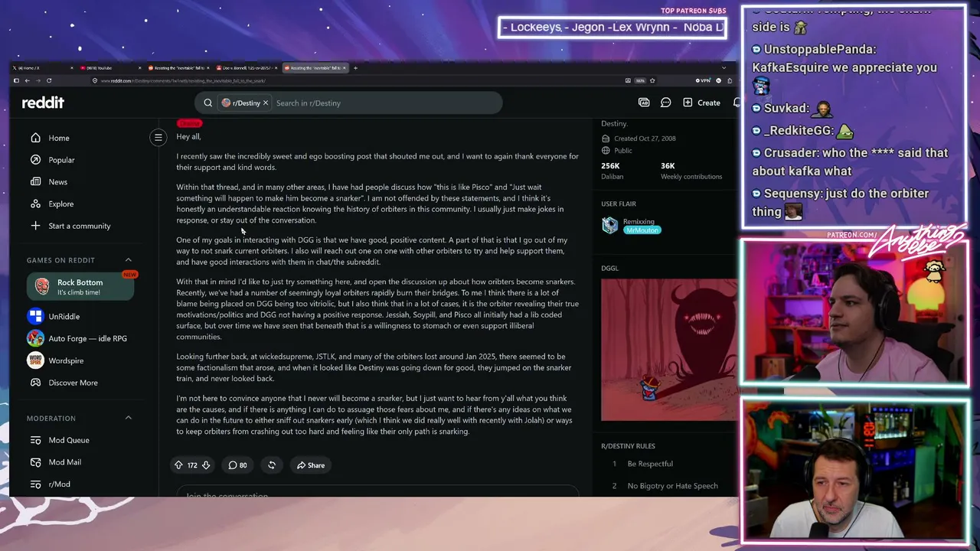Screen dimensions: 980x551
Task: Open the Rock Bottom game
Action: point(80,286)
